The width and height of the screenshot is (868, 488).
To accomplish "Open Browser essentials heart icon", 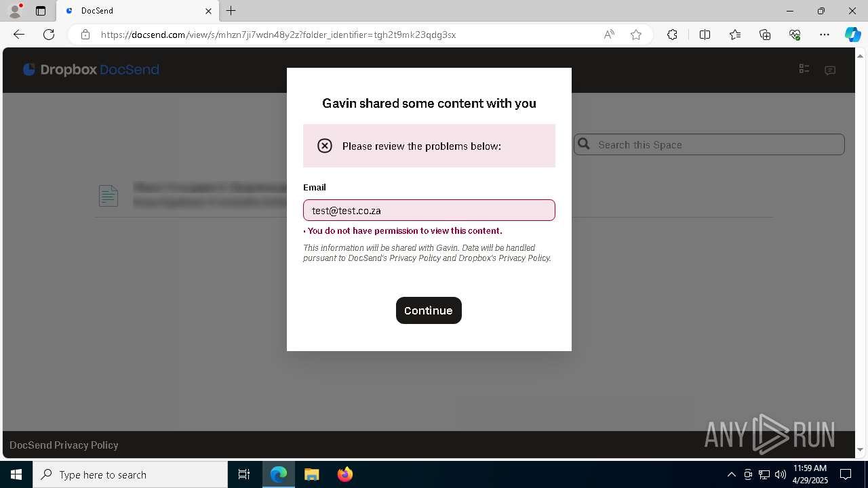I will coord(795,35).
